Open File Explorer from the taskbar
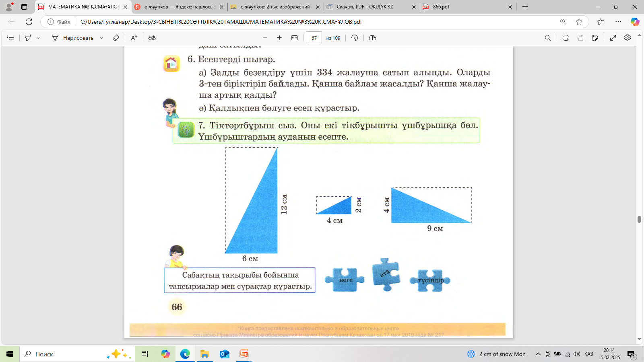644x362 pixels. tap(205, 354)
